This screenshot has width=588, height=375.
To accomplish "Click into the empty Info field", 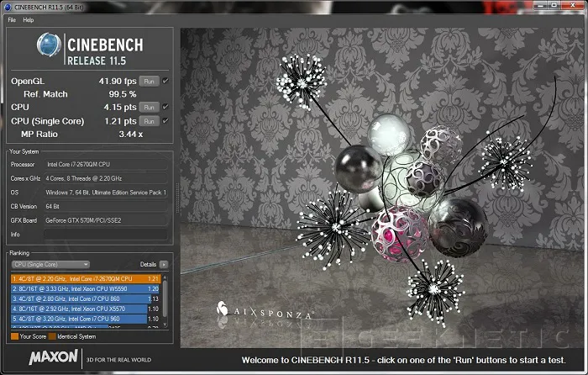I will [106, 235].
